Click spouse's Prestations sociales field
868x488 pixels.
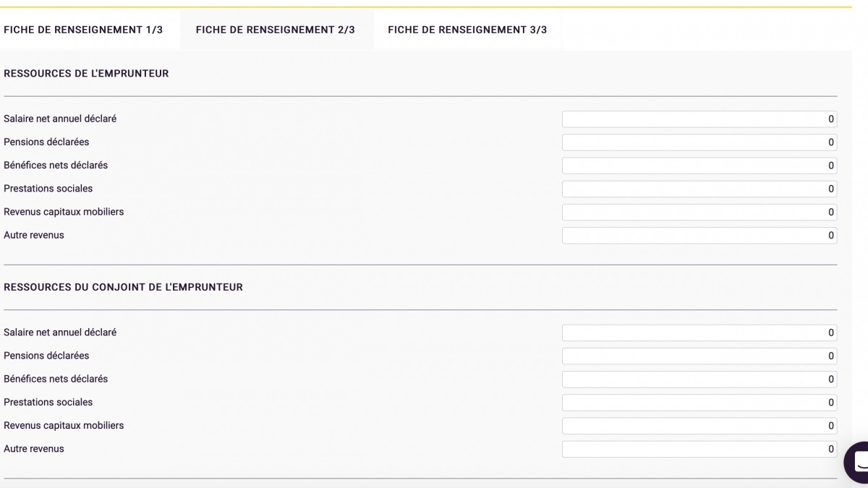pos(699,402)
